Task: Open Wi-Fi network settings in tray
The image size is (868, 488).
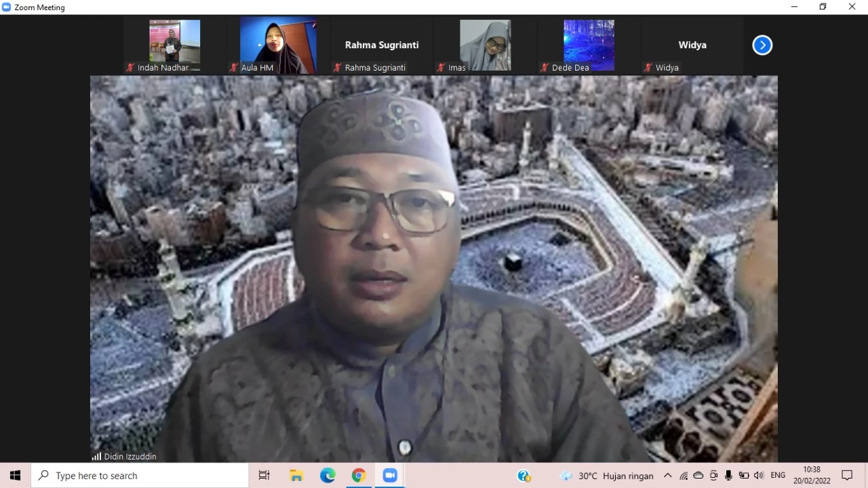Action: [684, 476]
